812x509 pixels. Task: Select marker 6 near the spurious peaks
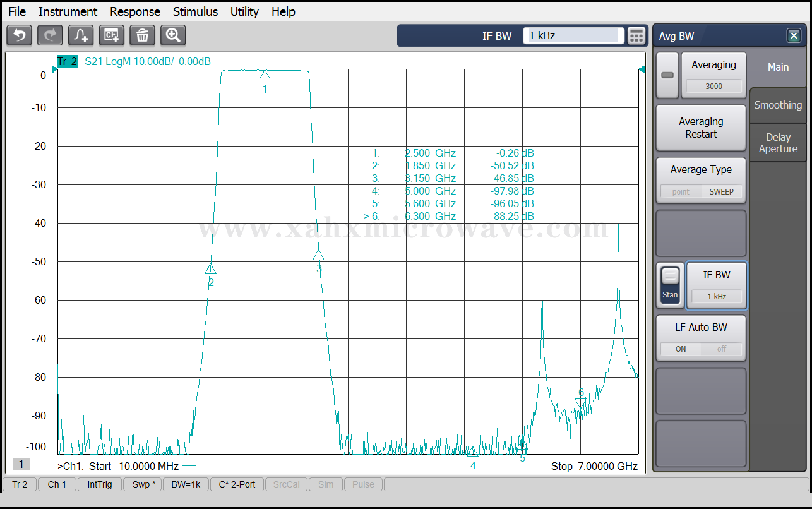tap(580, 404)
